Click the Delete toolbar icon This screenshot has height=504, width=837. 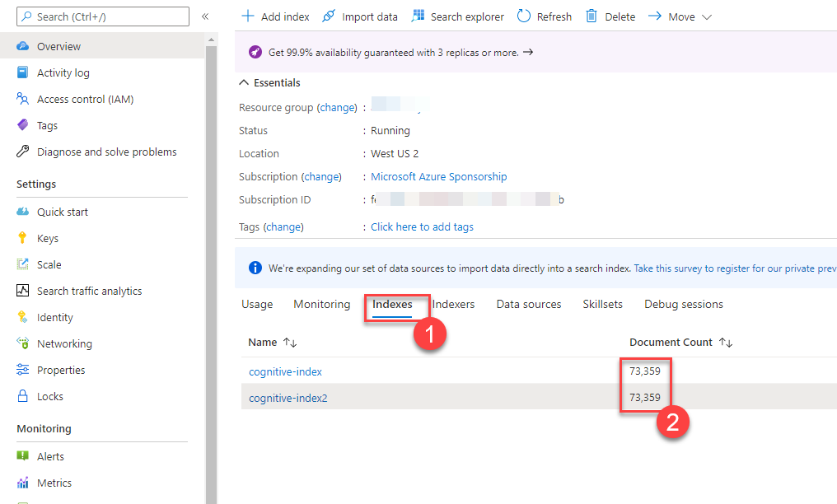point(590,16)
